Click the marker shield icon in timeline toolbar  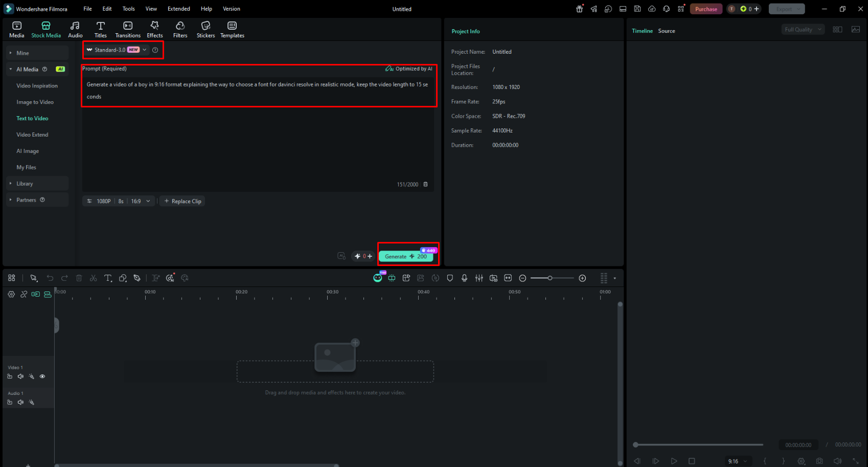(450, 278)
